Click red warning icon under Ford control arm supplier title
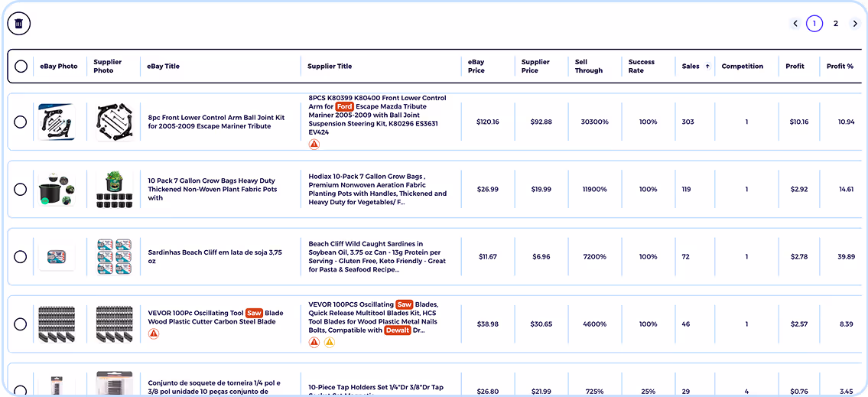This screenshot has height=397, width=868. (314, 144)
